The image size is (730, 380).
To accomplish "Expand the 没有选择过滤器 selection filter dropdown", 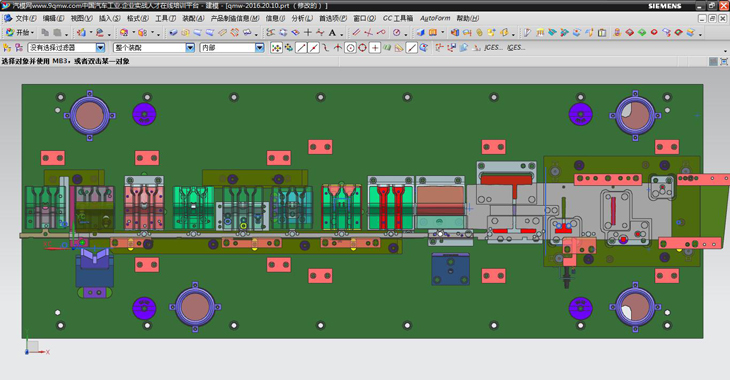I will tap(100, 48).
